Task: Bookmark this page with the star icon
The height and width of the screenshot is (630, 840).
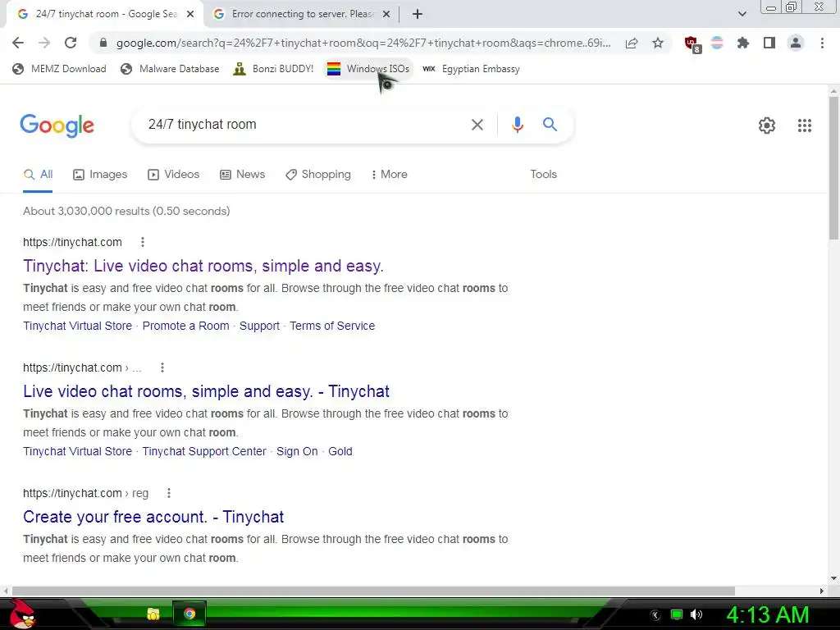Action: (x=658, y=43)
